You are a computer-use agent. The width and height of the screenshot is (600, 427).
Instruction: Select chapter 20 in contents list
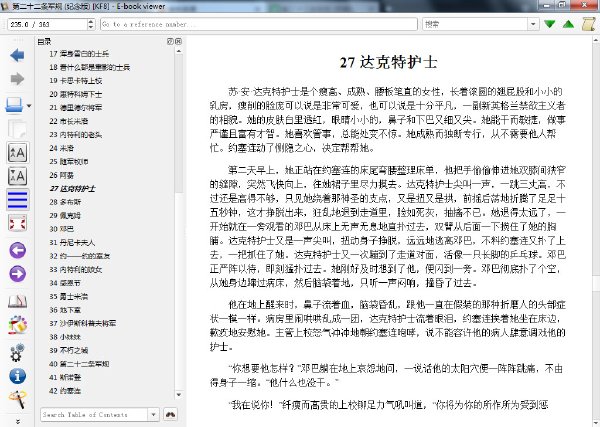[x=75, y=94]
